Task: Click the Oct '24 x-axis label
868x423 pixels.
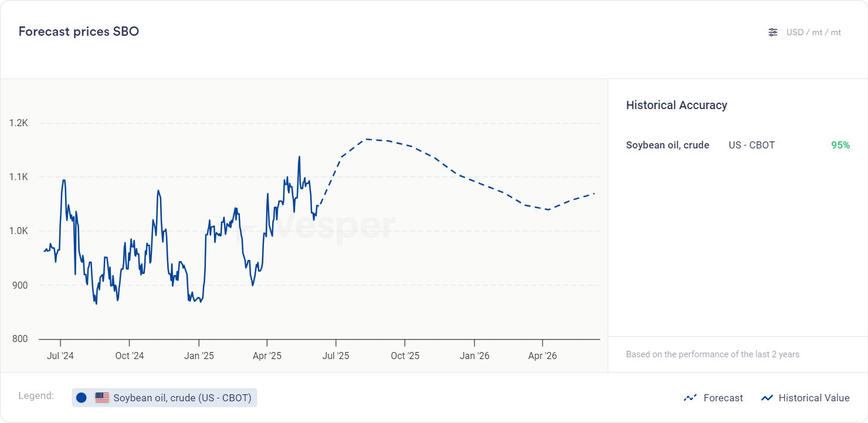Action: click(129, 356)
